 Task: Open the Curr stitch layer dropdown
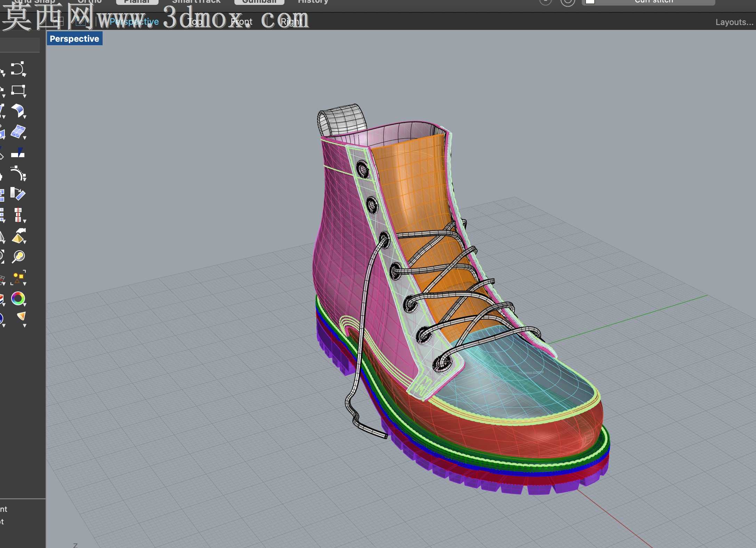(x=649, y=2)
